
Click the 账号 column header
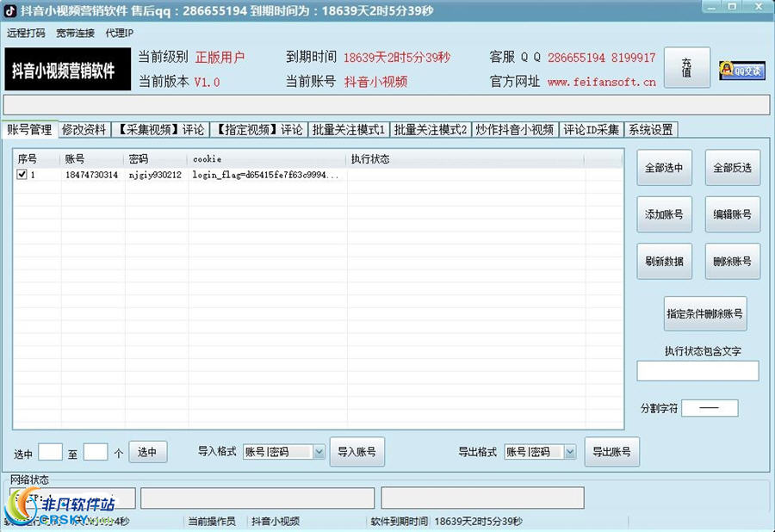(92, 159)
